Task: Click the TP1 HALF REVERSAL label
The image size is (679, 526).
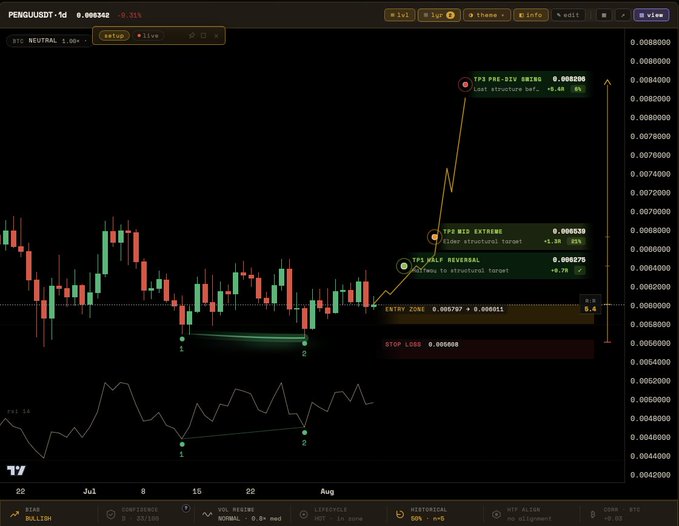Action: tap(446, 260)
